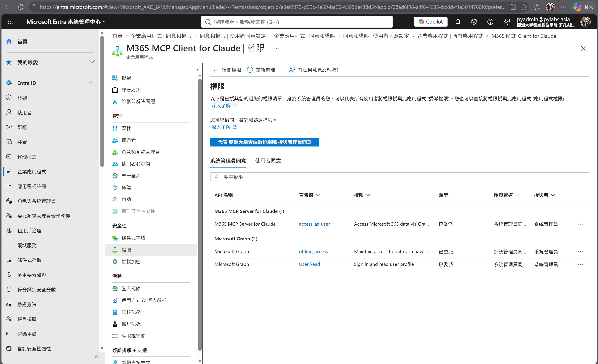The width and height of the screenshot is (598, 364).
Task: Switch to the 使用者同意 tab
Action: (268, 161)
